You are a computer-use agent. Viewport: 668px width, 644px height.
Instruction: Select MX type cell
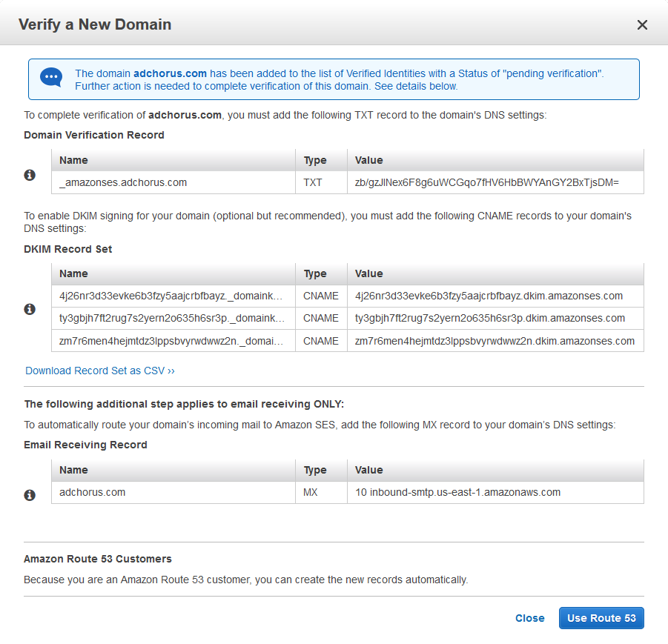click(321, 492)
